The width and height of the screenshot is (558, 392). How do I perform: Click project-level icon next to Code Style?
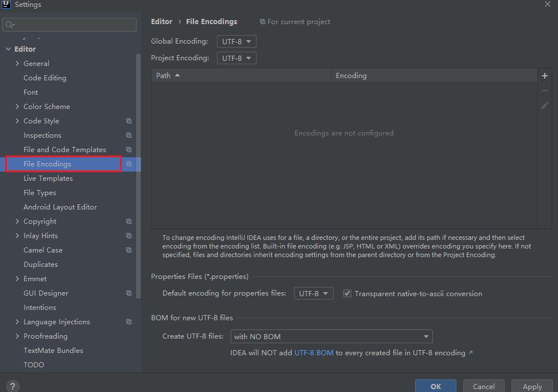[129, 121]
